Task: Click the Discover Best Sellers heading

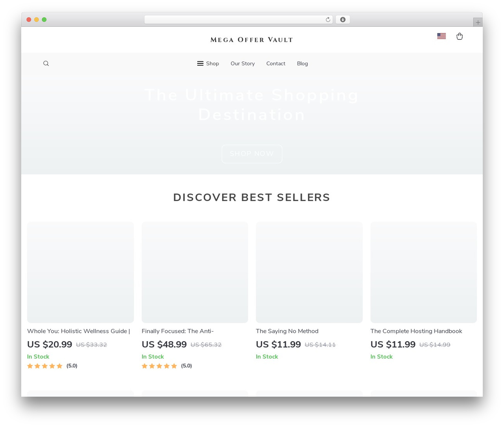Action: (x=252, y=197)
